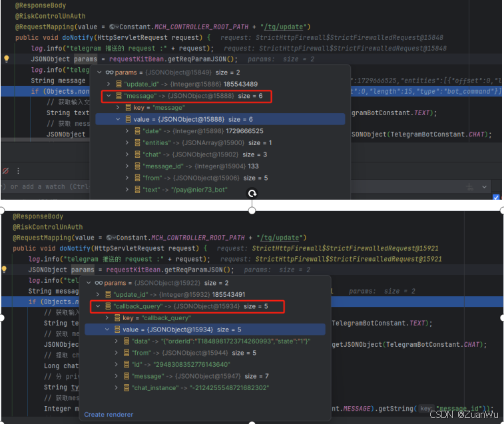The width and height of the screenshot is (504, 424).
Task: Open the watches dropdown chevron beside plus icon
Action: [x=485, y=187]
